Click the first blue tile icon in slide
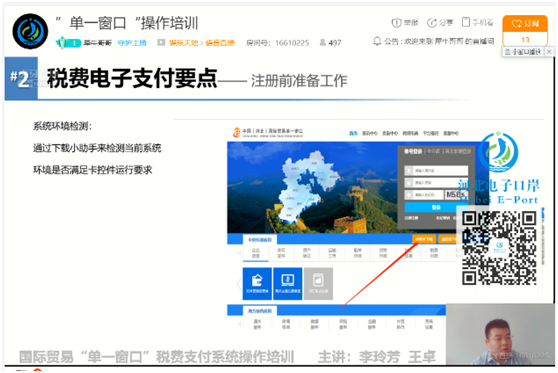The width and height of the screenshot is (558, 373). tap(257, 283)
